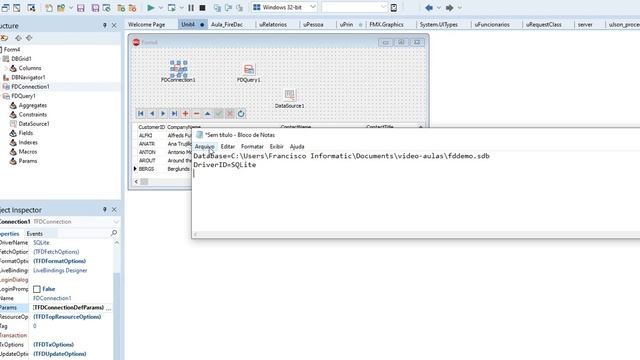
Task: Close the Object Inspector panel
Action: click(x=114, y=209)
